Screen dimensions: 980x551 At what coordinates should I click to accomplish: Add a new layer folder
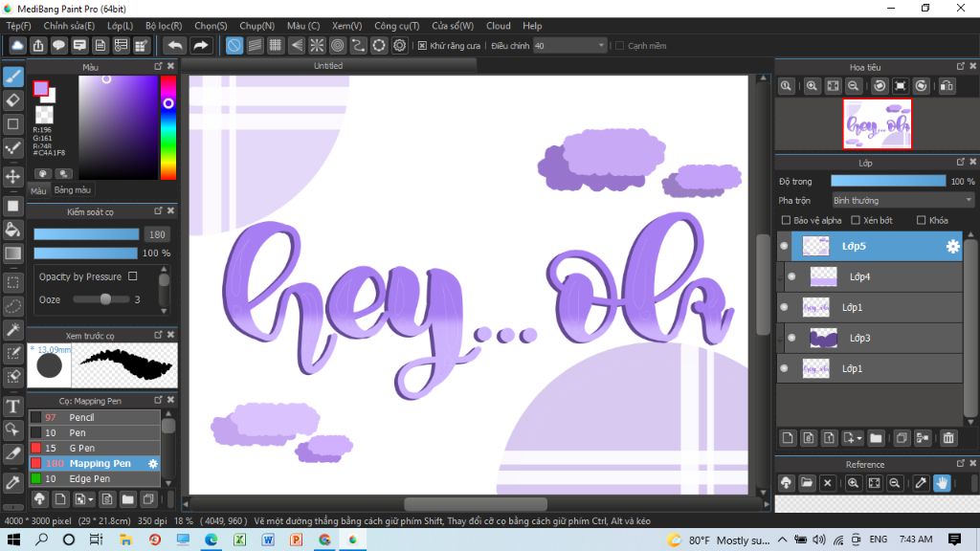876,438
